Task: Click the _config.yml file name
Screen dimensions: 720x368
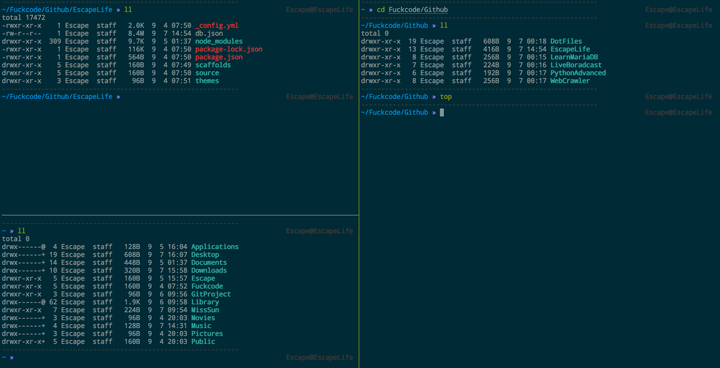Action: point(217,25)
